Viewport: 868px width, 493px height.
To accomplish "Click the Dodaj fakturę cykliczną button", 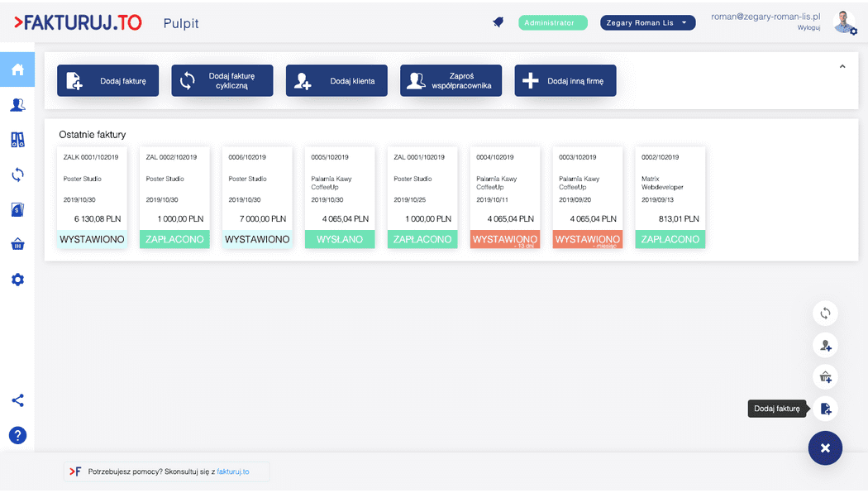I will point(222,80).
